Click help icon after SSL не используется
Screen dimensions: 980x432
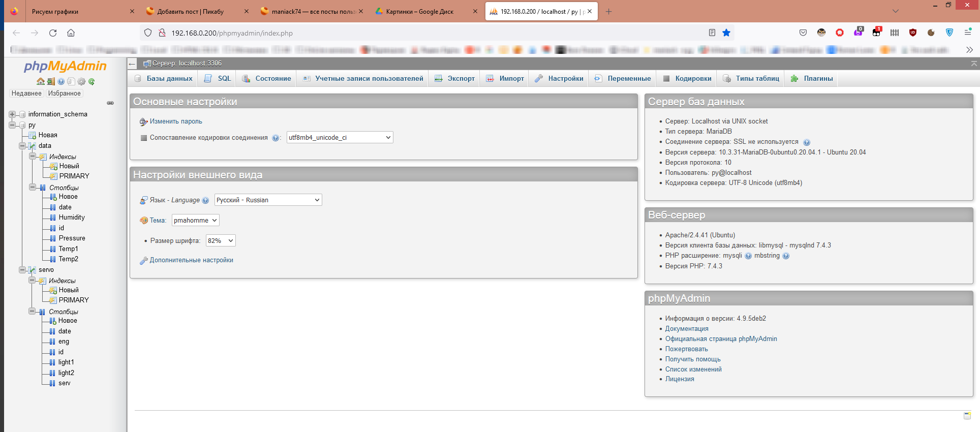pos(807,142)
